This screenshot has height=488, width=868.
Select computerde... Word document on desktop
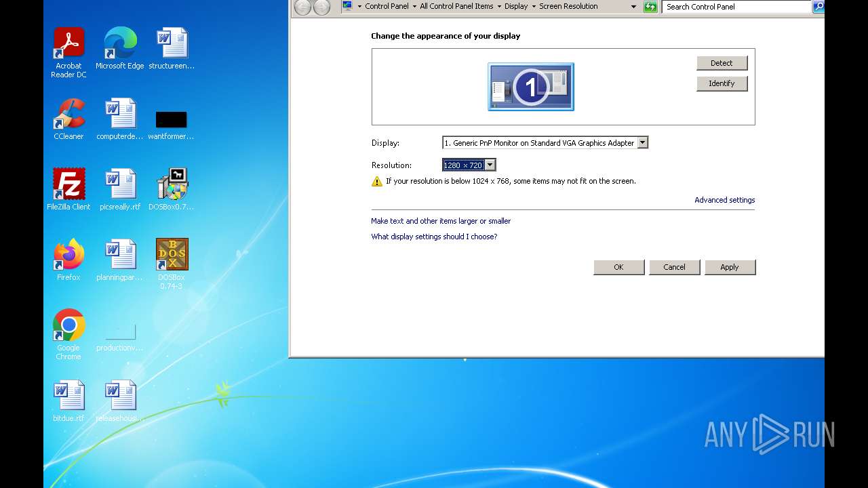point(120,119)
